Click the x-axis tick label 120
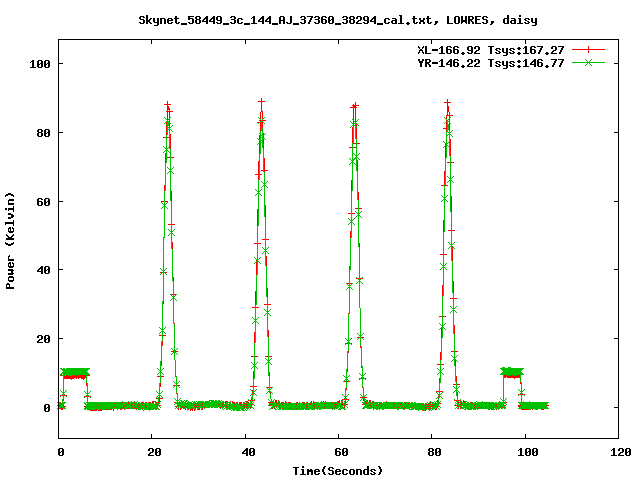The height and width of the screenshot is (480, 640). point(621,452)
